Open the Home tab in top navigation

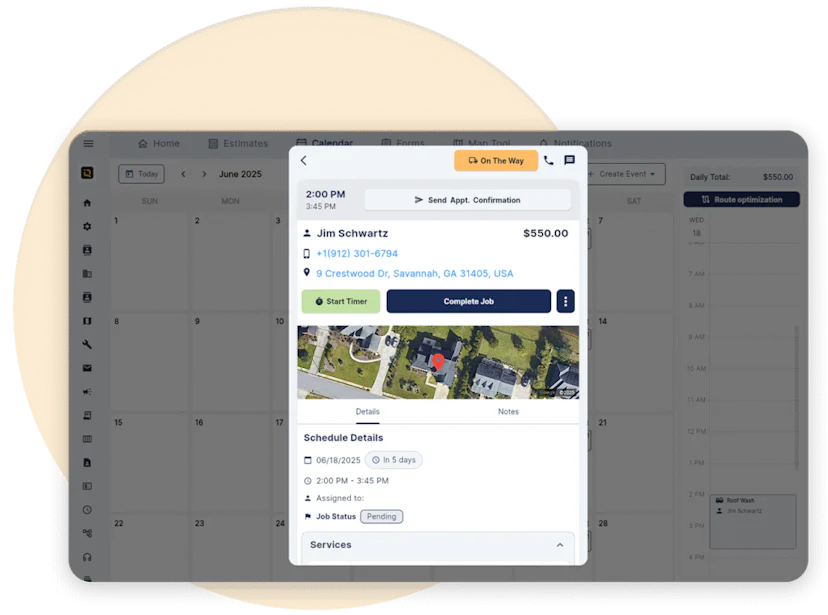(158, 144)
